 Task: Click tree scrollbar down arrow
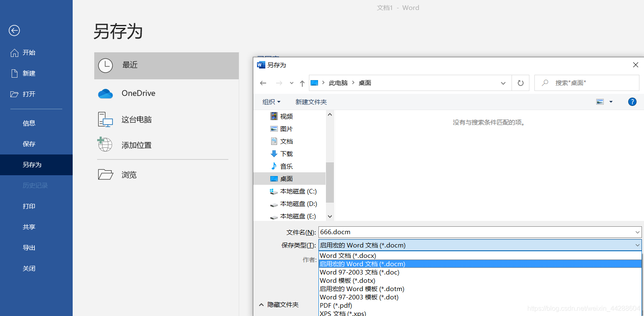point(330,216)
